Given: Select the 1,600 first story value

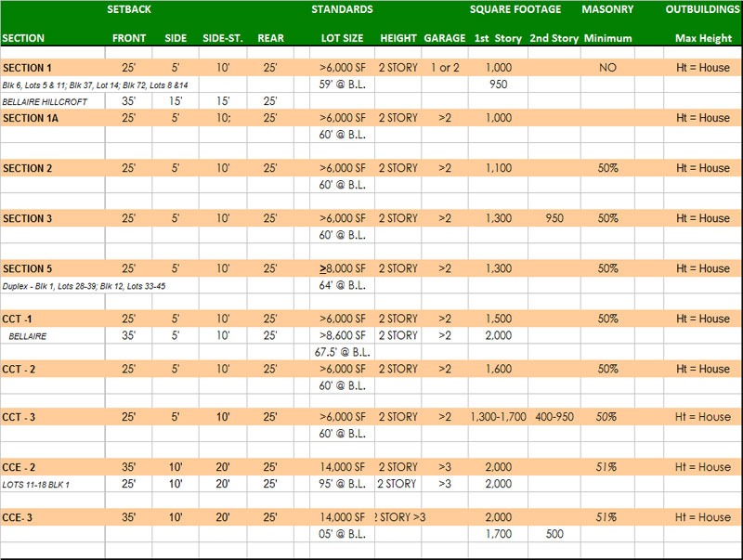Looking at the screenshot, I should (499, 369).
